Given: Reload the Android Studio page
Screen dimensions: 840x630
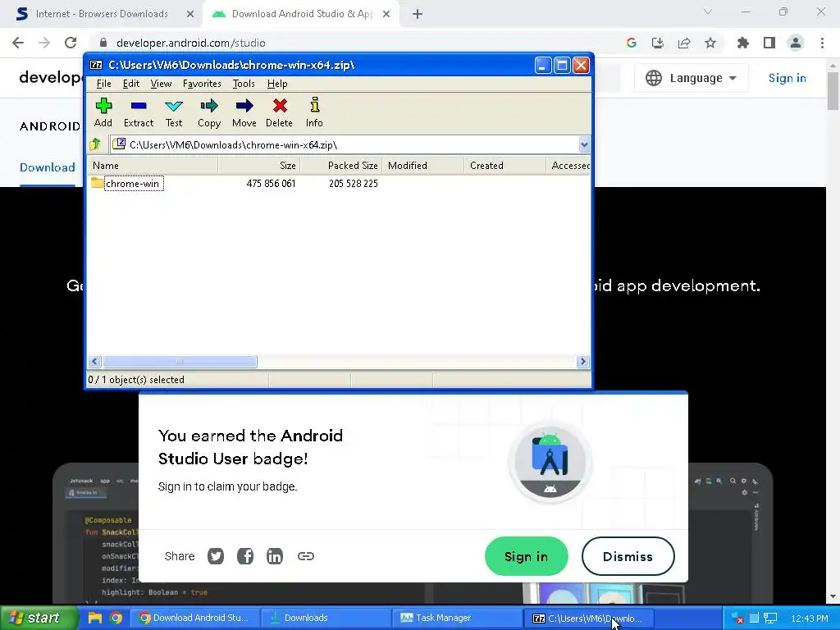Looking at the screenshot, I should pos(71,43).
